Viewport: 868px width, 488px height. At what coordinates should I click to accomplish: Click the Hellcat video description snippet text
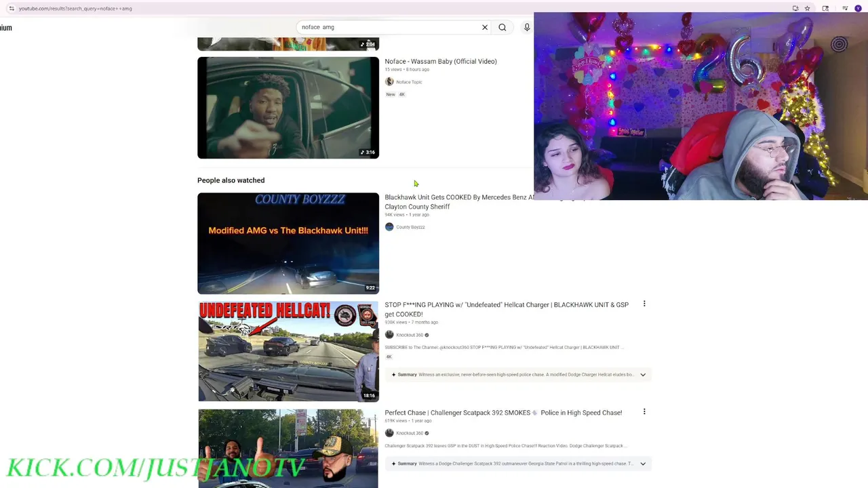[x=504, y=347]
